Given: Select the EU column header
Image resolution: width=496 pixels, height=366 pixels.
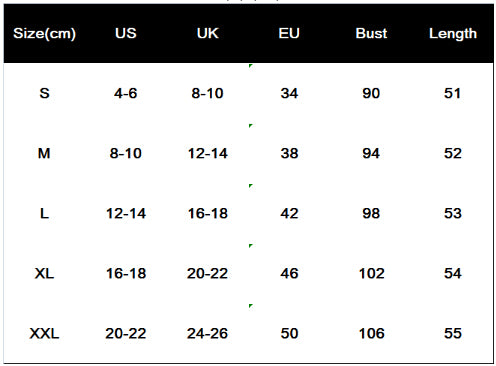Looking at the screenshot, I should [x=289, y=33].
